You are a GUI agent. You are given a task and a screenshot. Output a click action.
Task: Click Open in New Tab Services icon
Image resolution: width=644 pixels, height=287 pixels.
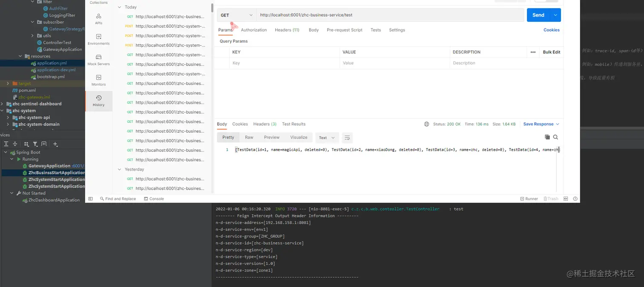click(44, 144)
